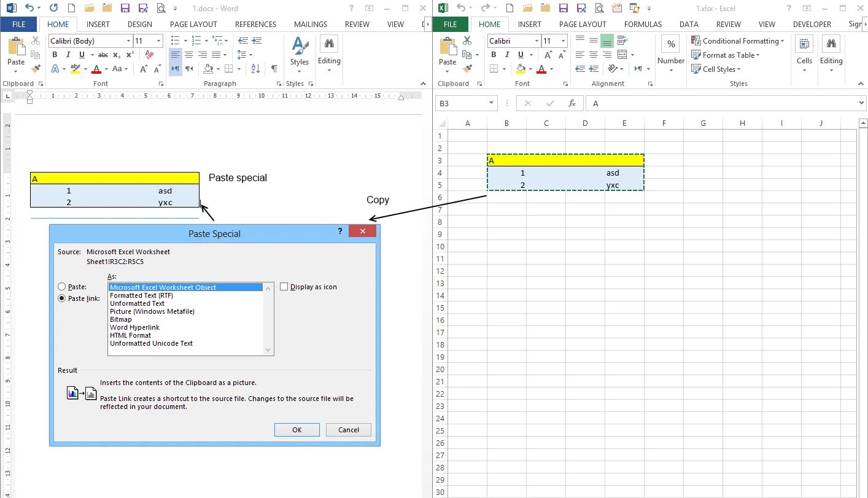The width and height of the screenshot is (868, 498).
Task: Select Excel column G header
Action: [x=703, y=123]
